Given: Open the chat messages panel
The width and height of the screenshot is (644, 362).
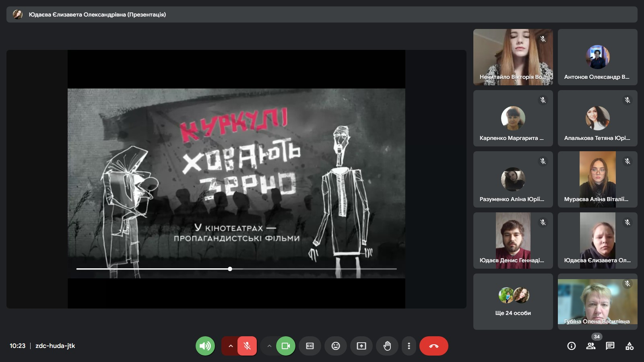Looking at the screenshot, I should 610,346.
